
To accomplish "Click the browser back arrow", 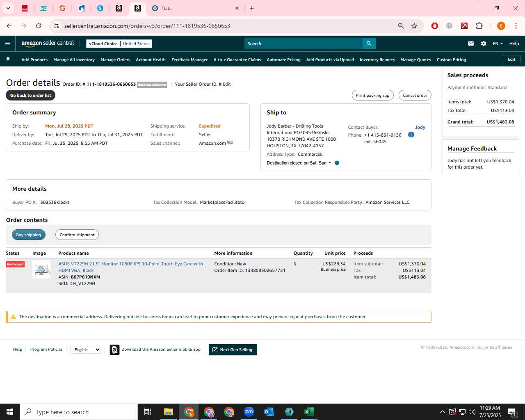I will [x=9, y=26].
